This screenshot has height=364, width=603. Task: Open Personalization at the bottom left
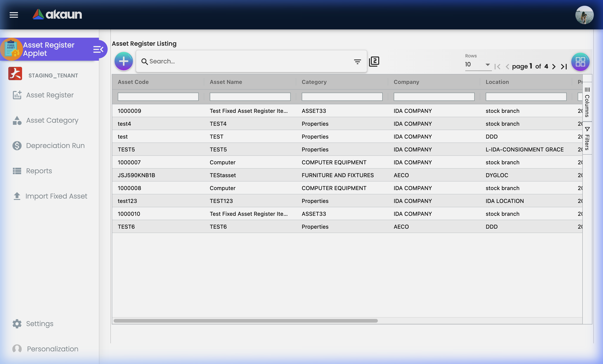pos(17,349)
